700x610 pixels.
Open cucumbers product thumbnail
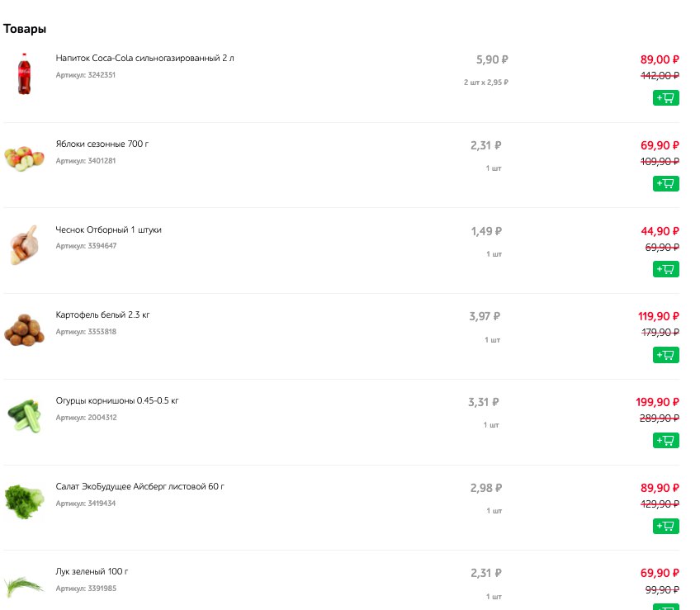tap(25, 416)
